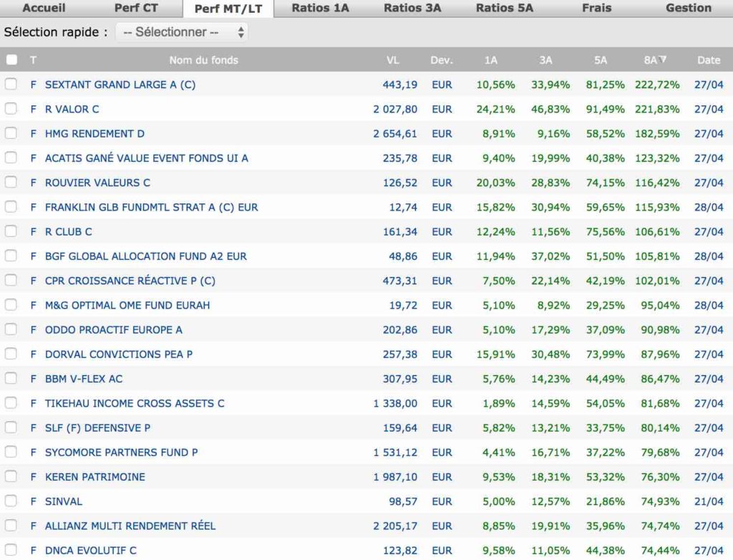This screenshot has height=560, width=733.
Task: Open FRANKLIN GLB FUNDMTL STRAT A (C) EUR
Action: pos(152,207)
